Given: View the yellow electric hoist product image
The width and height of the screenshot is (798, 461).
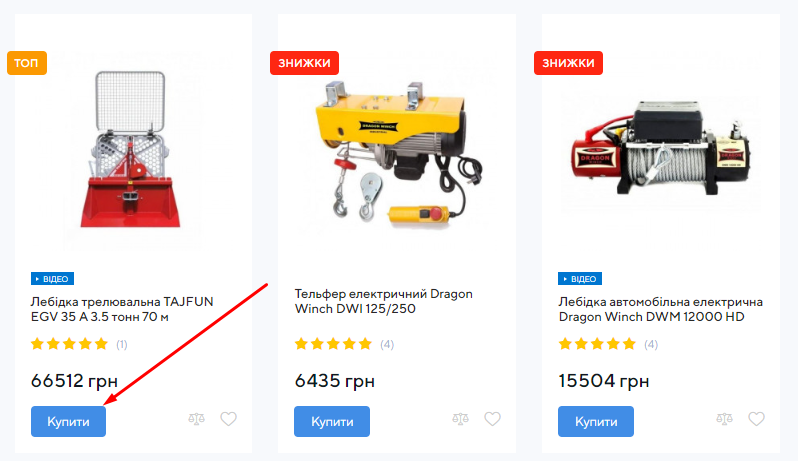Looking at the screenshot, I should (397, 153).
